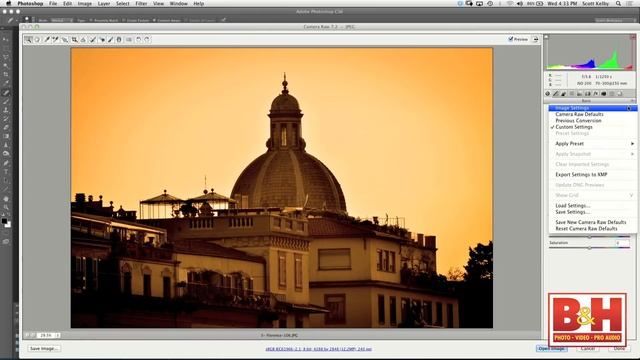
Task: Click Photoshop's background color swatch
Action: [8, 225]
